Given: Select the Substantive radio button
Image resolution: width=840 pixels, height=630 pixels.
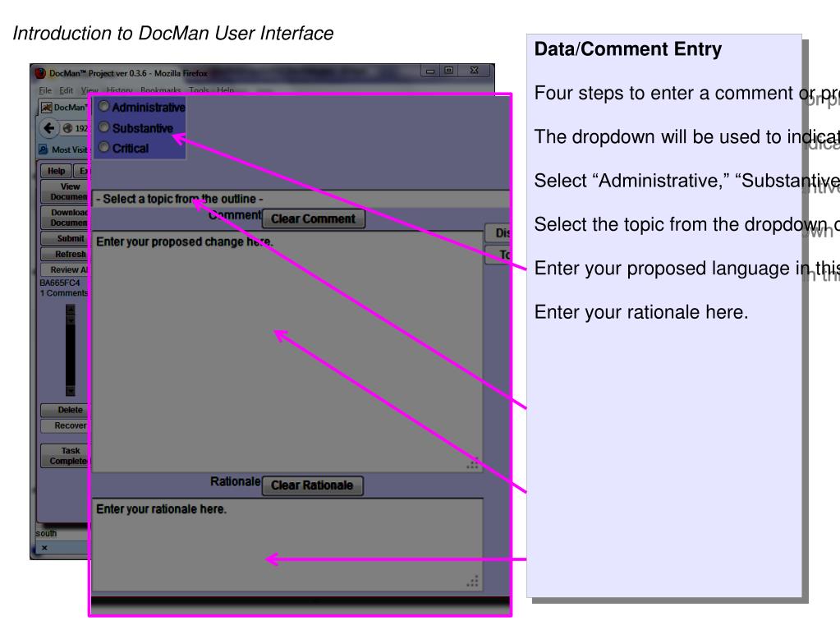Looking at the screenshot, I should [104, 127].
